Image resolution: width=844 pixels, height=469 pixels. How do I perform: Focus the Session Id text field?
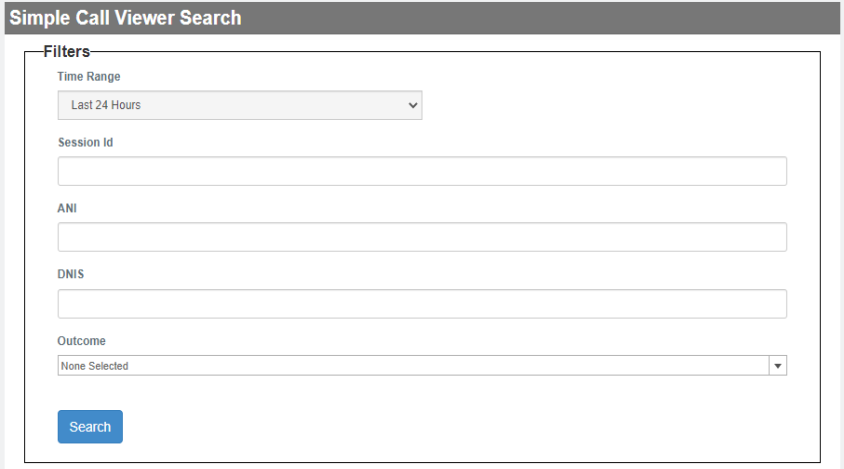[x=422, y=171]
